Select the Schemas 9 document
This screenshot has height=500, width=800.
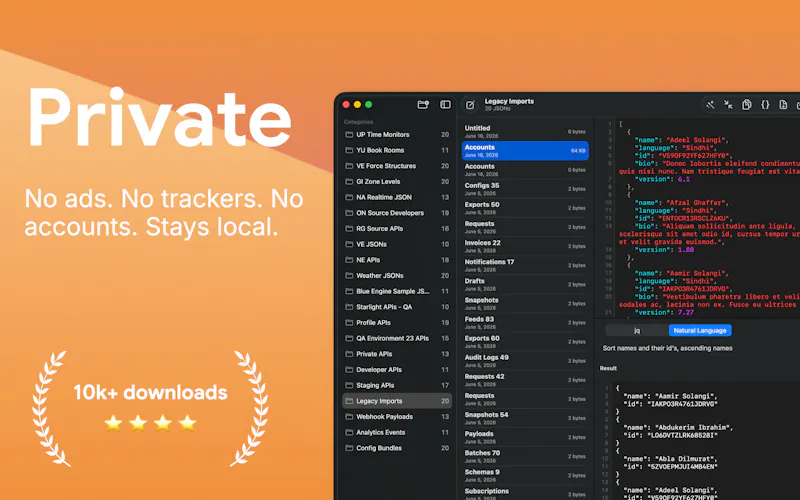tap(525, 476)
